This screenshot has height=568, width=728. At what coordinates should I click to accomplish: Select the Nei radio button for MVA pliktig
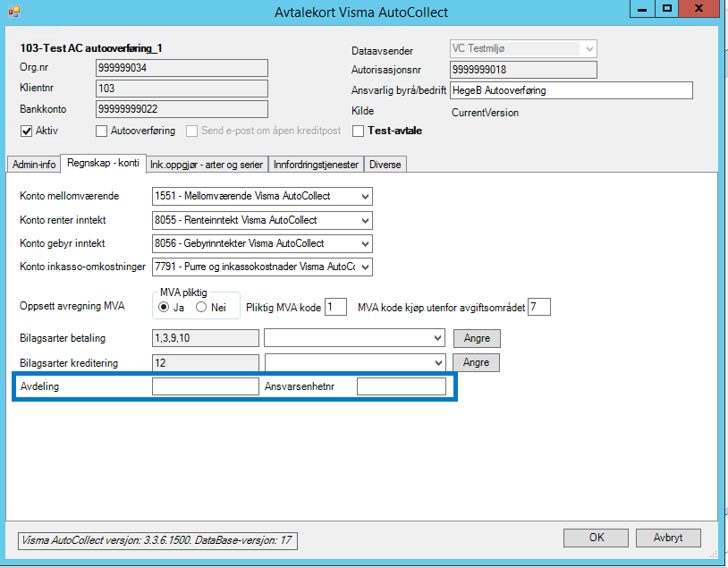pos(201,308)
